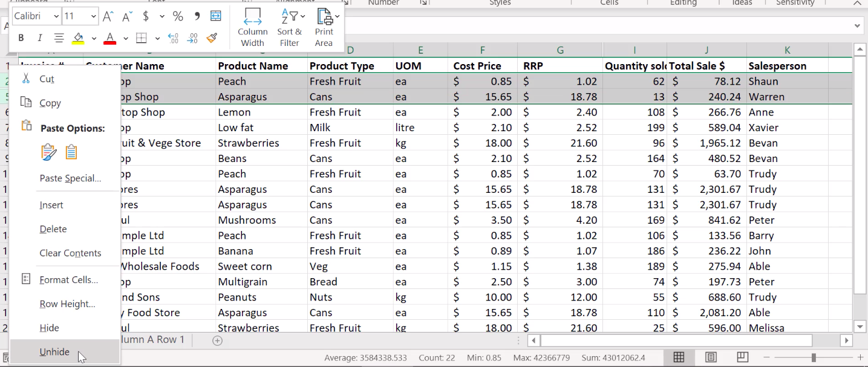Select Row Height... in context menu
Viewport: 868px width, 367px height.
click(67, 304)
